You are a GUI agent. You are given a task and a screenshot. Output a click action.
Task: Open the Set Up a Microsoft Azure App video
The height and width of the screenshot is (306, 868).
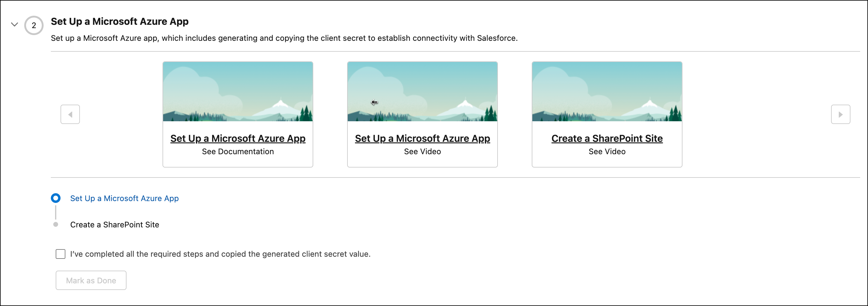point(422,138)
